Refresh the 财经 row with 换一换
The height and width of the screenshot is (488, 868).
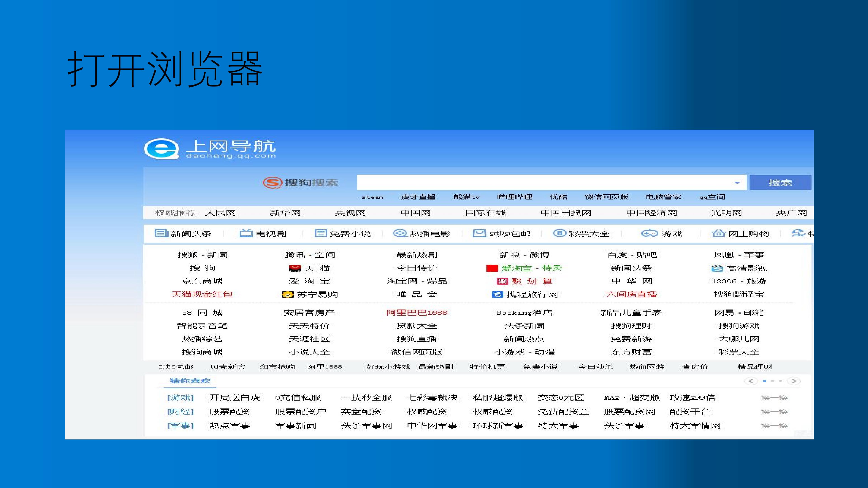(774, 412)
